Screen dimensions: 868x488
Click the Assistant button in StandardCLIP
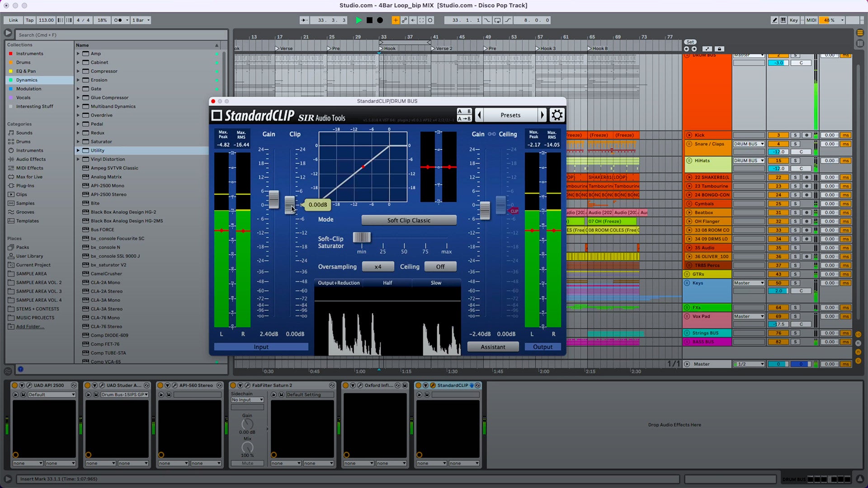493,347
